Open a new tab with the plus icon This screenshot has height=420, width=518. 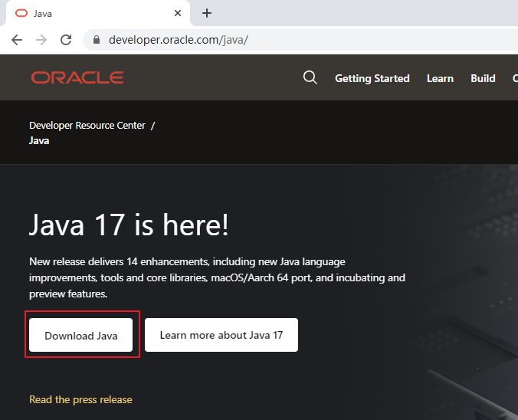pyautogui.click(x=207, y=13)
